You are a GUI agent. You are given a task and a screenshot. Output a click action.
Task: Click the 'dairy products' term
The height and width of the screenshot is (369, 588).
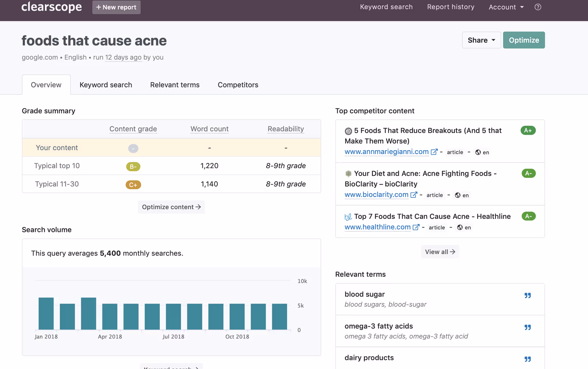click(x=369, y=358)
